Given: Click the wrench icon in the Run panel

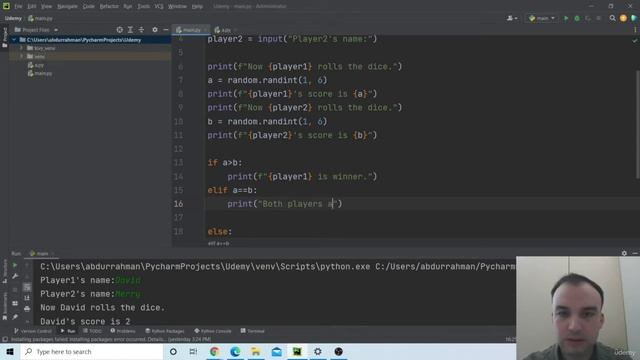Looking at the screenshot, I should tap(15, 276).
